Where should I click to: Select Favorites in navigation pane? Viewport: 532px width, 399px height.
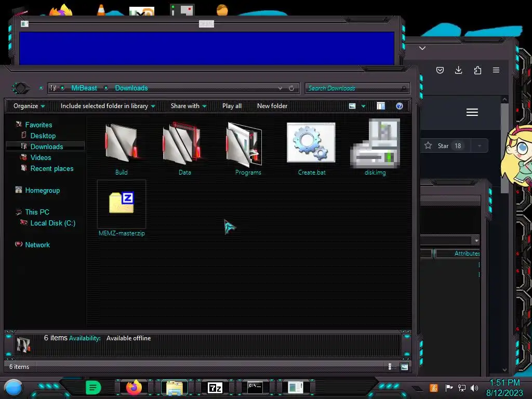38,125
